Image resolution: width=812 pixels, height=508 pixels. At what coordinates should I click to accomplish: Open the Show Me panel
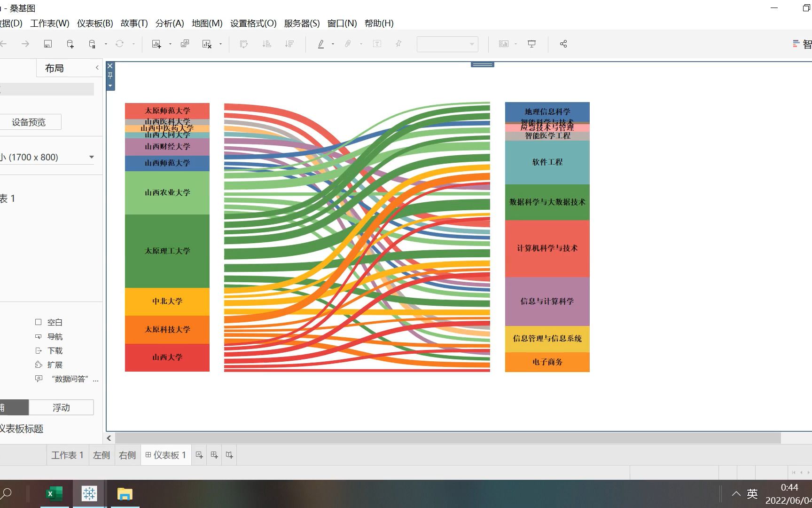tap(803, 44)
